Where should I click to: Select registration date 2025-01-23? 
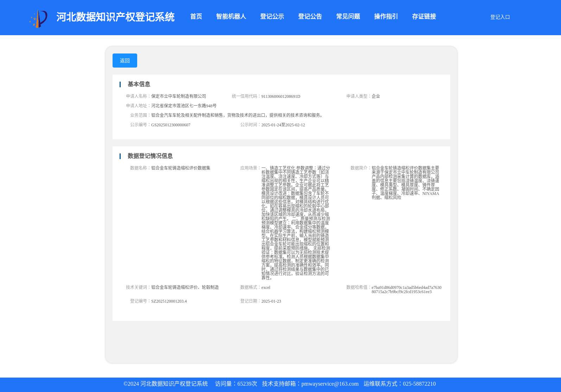coord(271,301)
